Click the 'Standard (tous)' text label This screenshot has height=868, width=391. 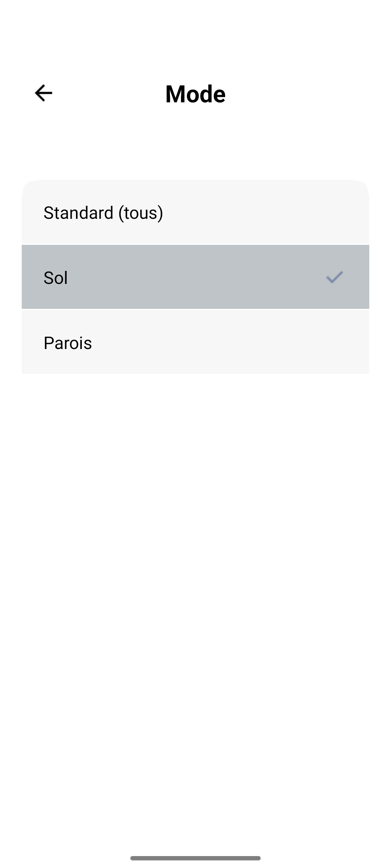[103, 213]
